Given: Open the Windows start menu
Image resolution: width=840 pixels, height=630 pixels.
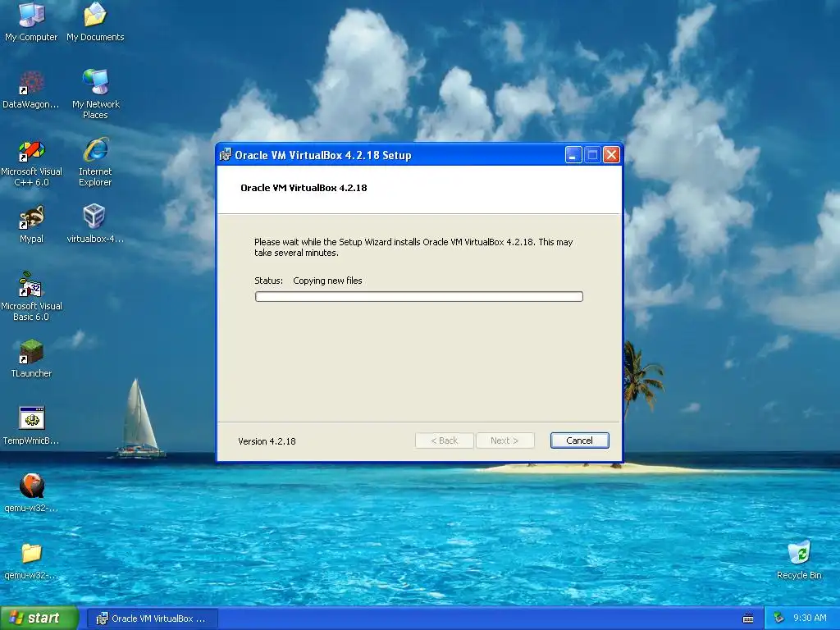Looking at the screenshot, I should (x=39, y=619).
